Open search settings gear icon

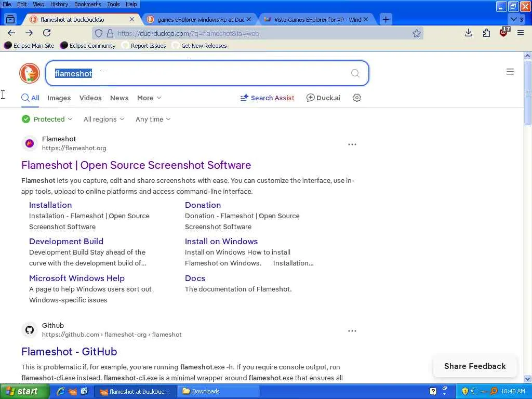click(356, 98)
